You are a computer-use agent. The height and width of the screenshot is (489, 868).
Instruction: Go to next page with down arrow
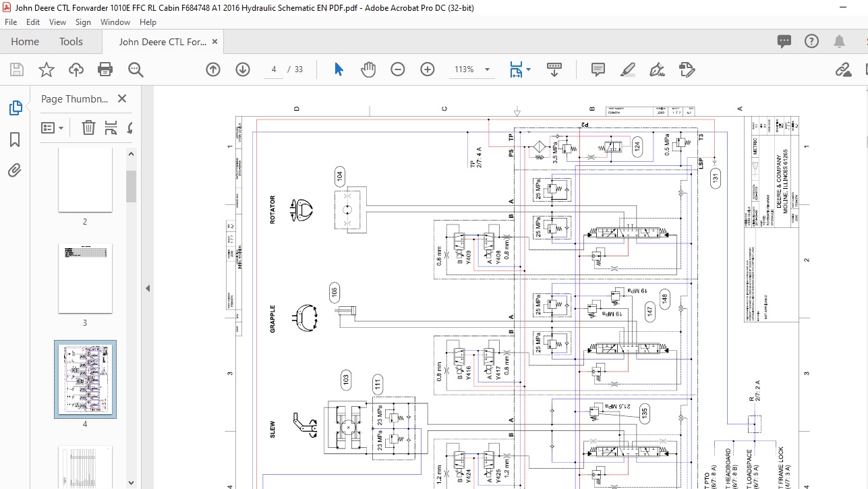[x=243, y=69]
